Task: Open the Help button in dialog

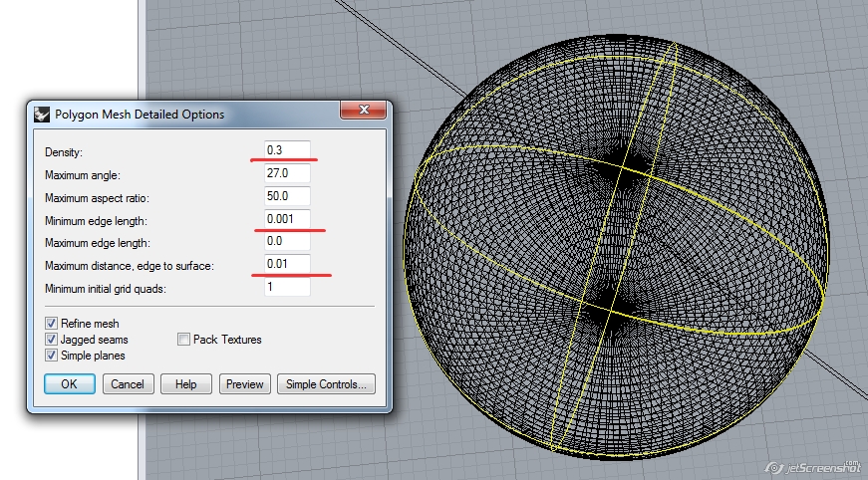Action: click(x=186, y=384)
